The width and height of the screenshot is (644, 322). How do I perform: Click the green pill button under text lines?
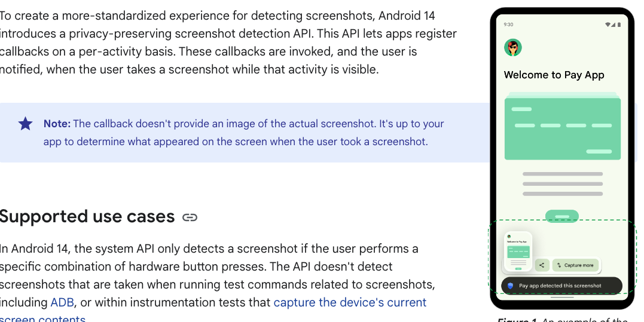(x=562, y=216)
